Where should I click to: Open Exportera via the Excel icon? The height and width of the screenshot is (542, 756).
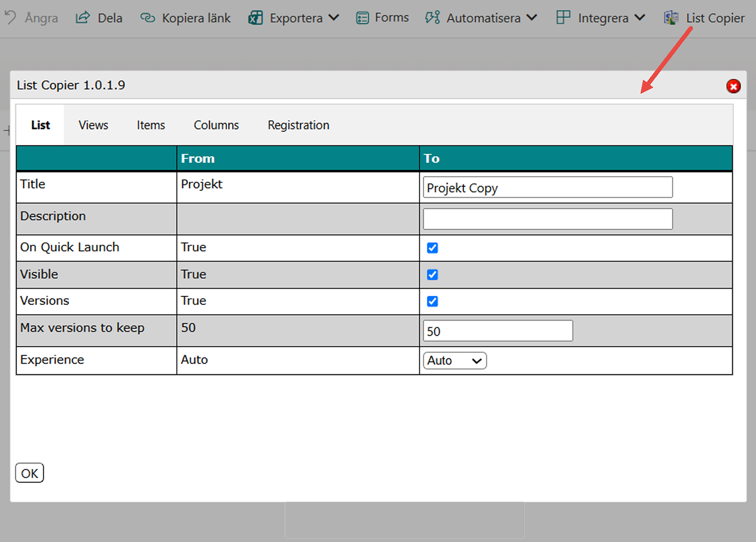255,17
